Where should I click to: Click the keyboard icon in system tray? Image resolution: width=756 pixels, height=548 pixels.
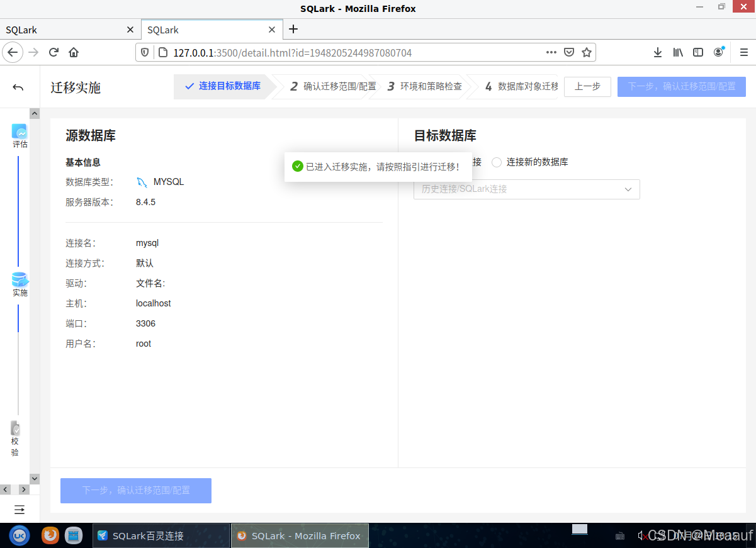point(620,536)
